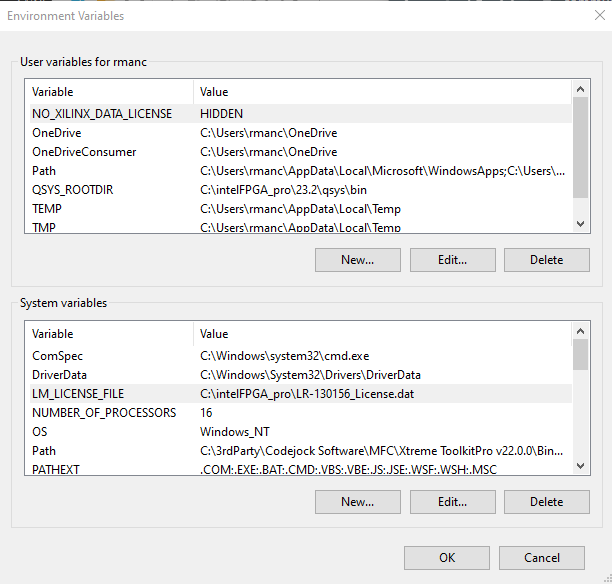Screen dimensions: 612x584
Task: Click New button under User variables
Action: tap(357, 260)
